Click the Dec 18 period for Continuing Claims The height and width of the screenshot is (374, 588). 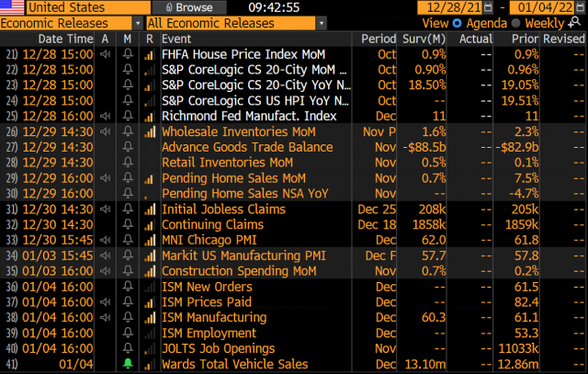click(377, 225)
